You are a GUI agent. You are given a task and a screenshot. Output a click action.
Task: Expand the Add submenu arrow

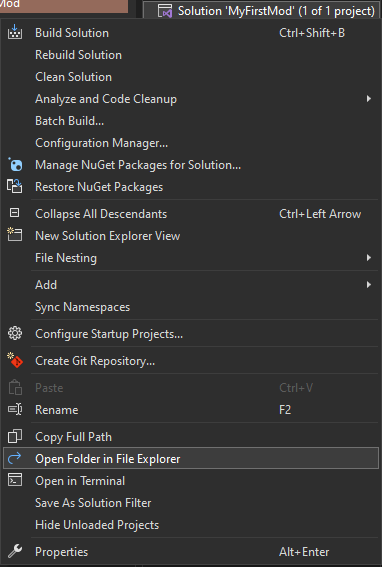[x=369, y=285]
